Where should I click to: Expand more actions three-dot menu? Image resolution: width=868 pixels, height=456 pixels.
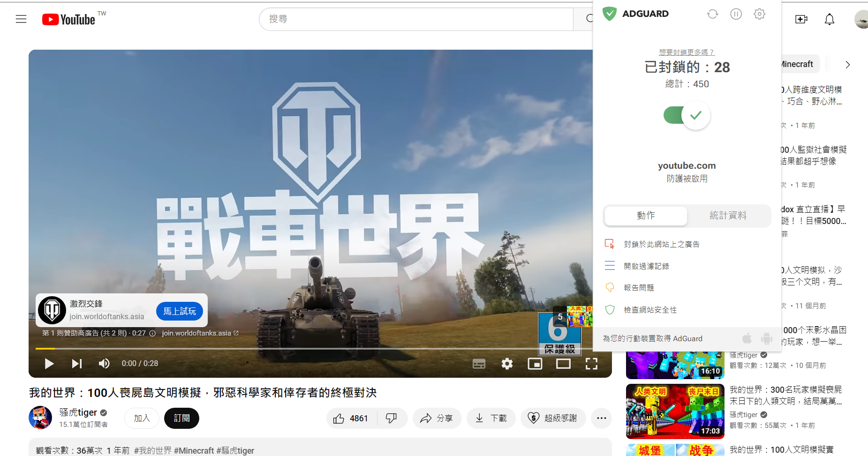click(601, 418)
